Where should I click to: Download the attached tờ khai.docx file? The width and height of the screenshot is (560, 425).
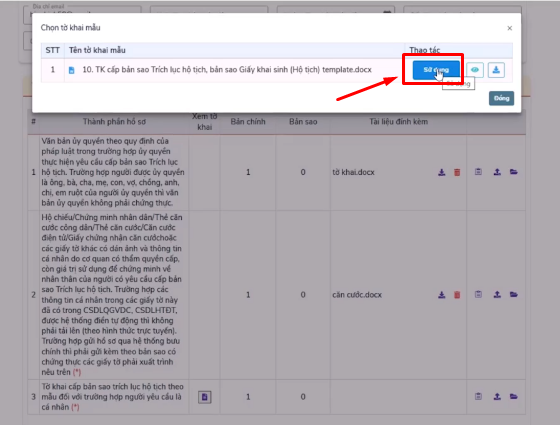click(442, 172)
